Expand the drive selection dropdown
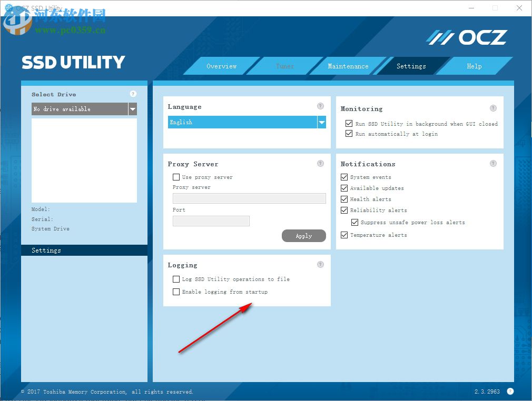This screenshot has height=401, width=532. point(133,109)
